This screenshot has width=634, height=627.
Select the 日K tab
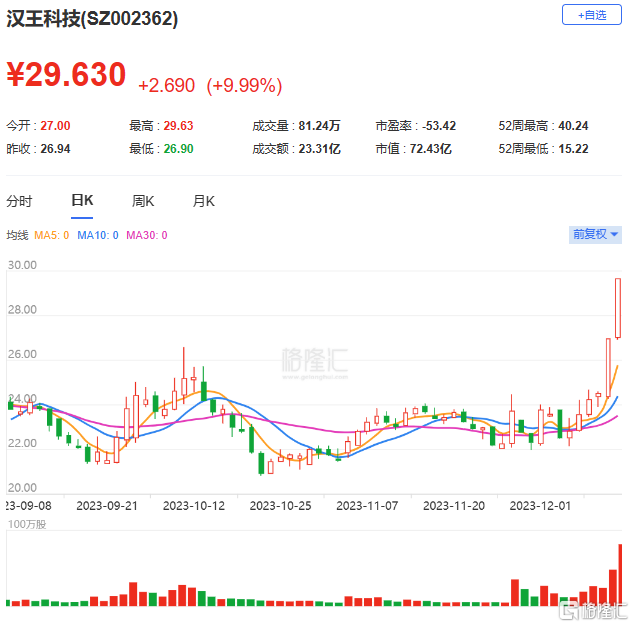pos(82,201)
